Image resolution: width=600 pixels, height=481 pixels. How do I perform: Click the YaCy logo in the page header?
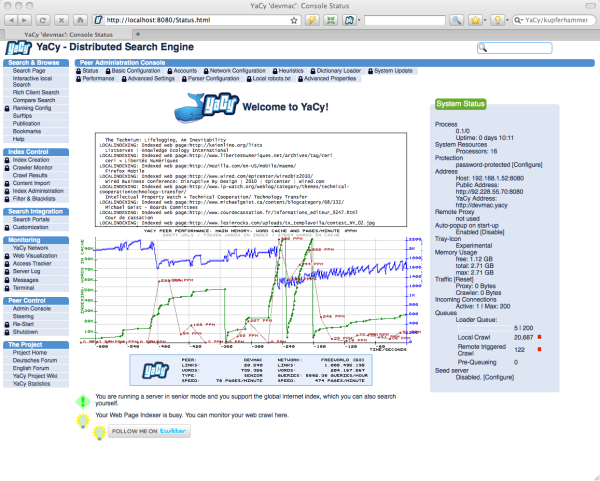point(15,48)
